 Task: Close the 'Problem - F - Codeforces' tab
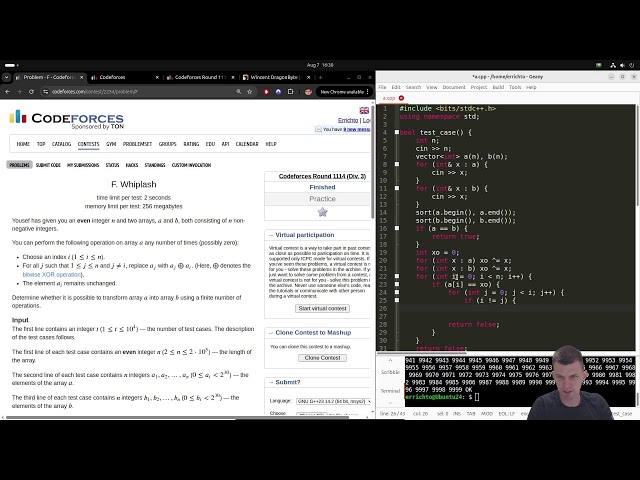pyautogui.click(x=82, y=77)
